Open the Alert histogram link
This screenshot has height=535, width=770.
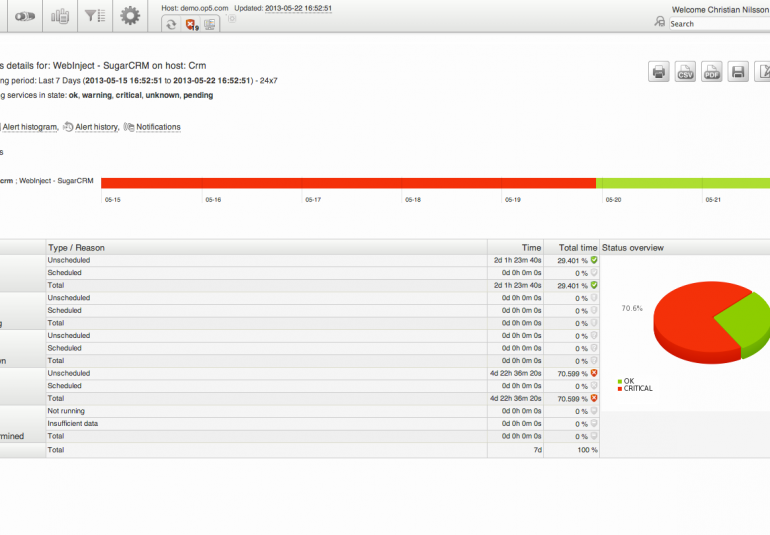(30, 127)
